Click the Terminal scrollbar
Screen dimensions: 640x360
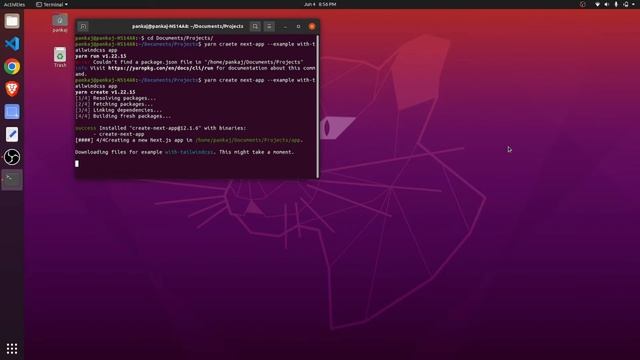tap(317, 106)
